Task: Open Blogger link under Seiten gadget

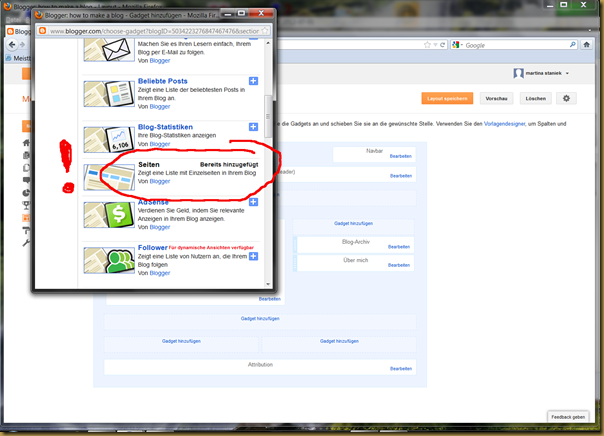Action: (x=159, y=181)
